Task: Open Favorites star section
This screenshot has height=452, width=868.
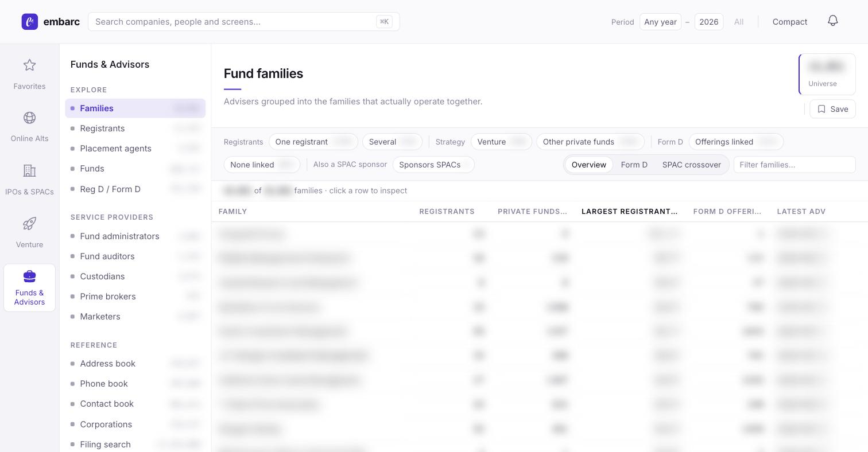Action: (29, 74)
